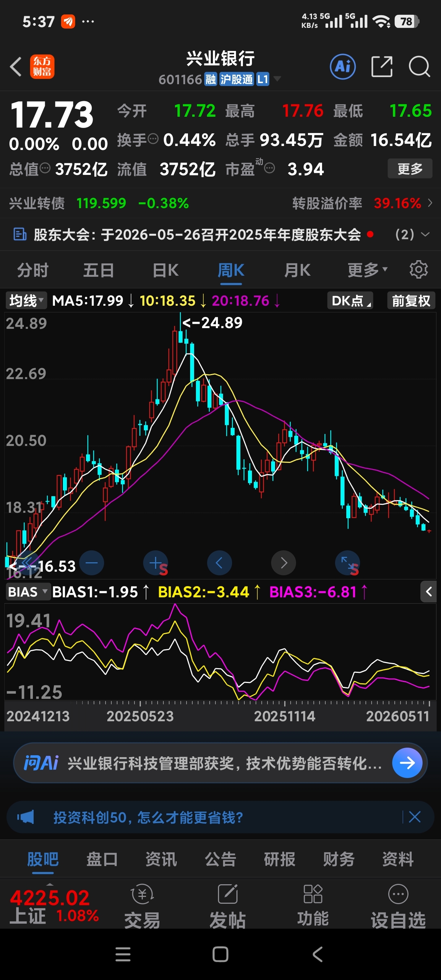Open the BIAS indicator dropdown
Screen dimensions: 441x980
click(28, 592)
